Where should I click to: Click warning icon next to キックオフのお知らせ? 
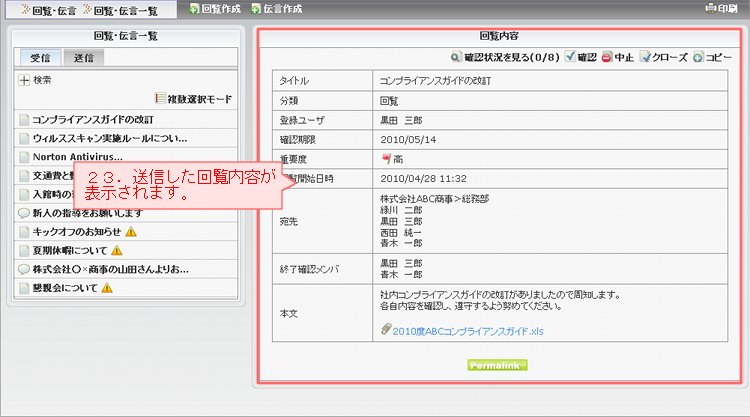coord(131,232)
